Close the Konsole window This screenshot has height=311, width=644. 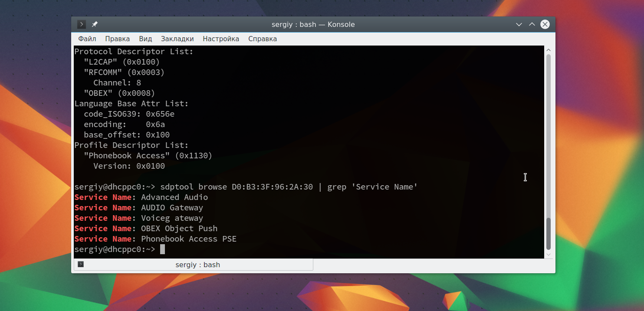[545, 24]
